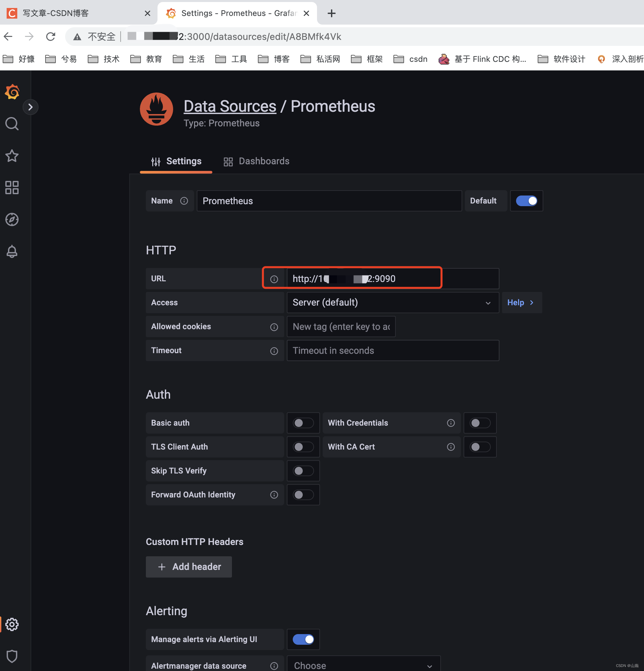The height and width of the screenshot is (671, 644).
Task: Click the not-secure warning icon
Action: 77,37
